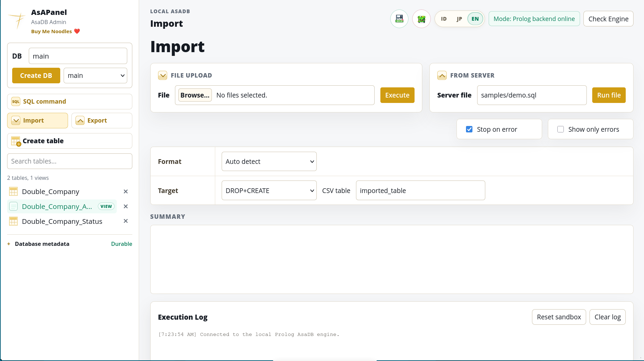Enable the Show only errors checkbox
The image size is (644, 361).
(x=560, y=129)
